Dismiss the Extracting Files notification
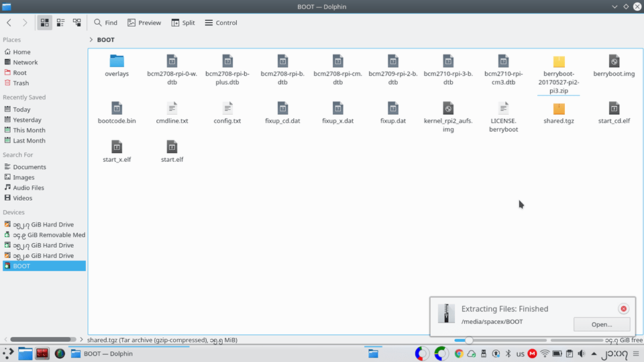This screenshot has width=644, height=362. tap(623, 308)
